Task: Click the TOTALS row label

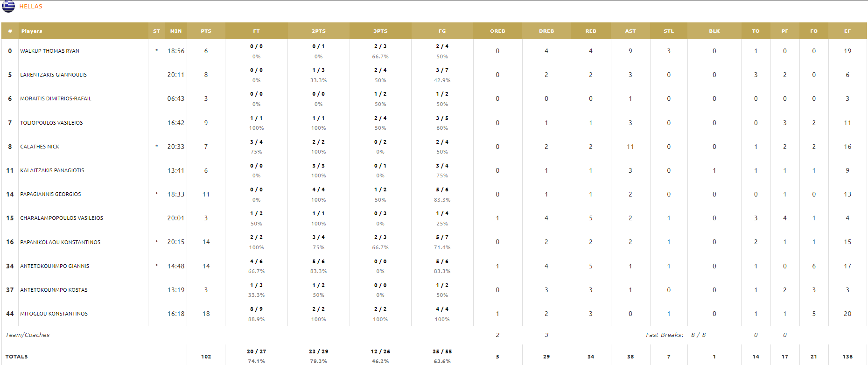Action: pyautogui.click(x=16, y=357)
